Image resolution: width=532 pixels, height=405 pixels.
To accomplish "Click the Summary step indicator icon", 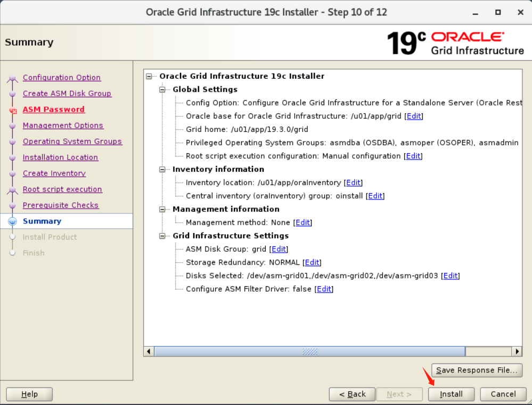I will click(x=13, y=221).
